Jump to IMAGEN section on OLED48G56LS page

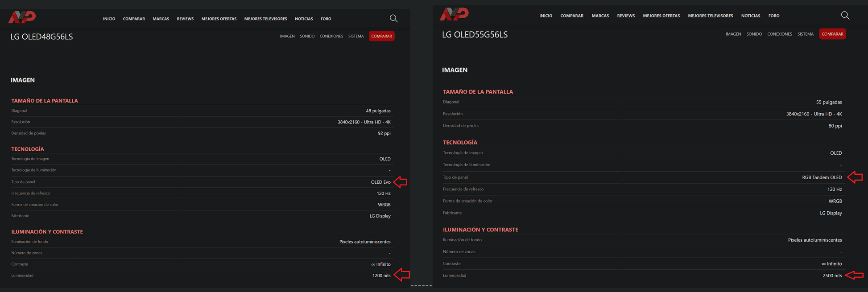[287, 36]
